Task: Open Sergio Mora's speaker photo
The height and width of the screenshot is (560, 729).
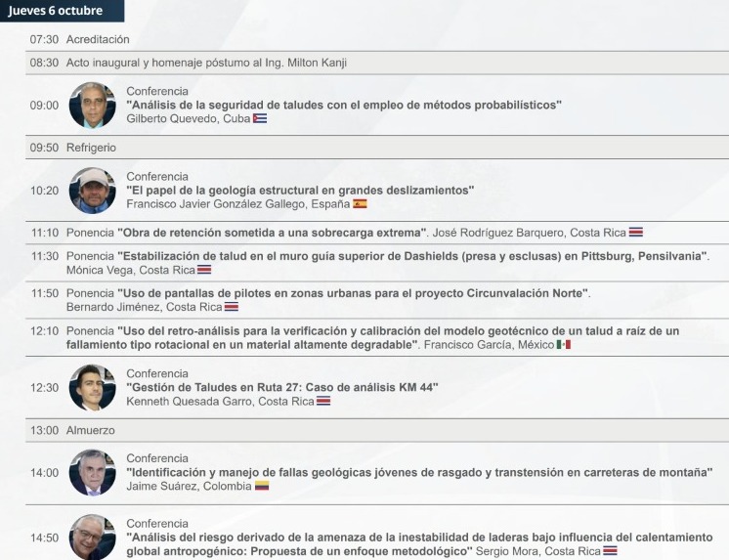Action: [93, 538]
